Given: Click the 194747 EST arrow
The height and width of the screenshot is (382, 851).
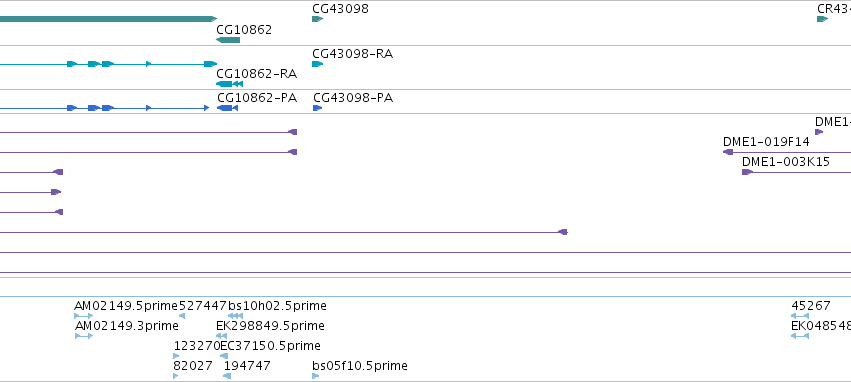Looking at the screenshot, I should [x=227, y=376].
